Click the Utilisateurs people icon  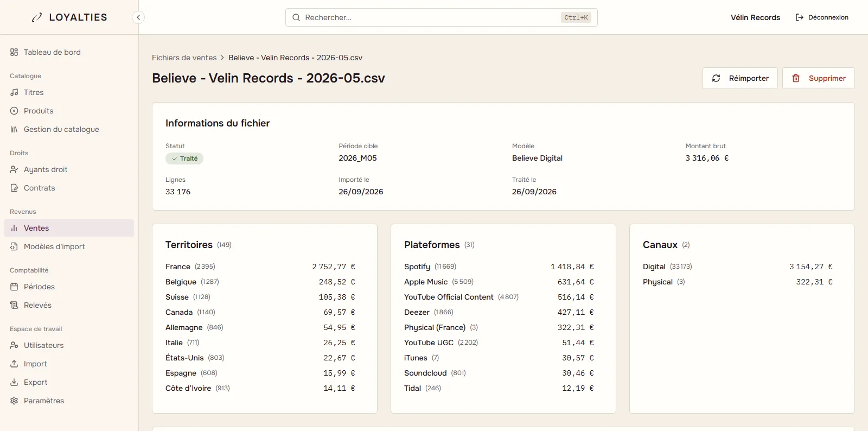tap(14, 345)
